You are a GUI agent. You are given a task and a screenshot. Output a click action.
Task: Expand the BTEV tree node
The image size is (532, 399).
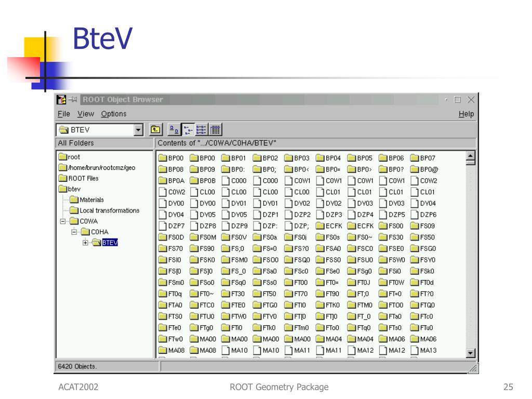(85, 243)
